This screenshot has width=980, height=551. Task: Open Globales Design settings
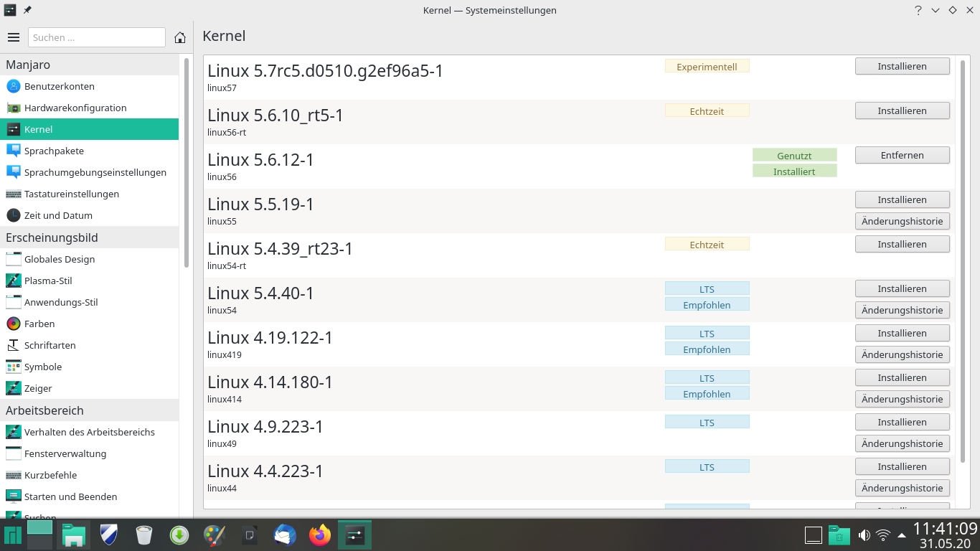[89, 259]
